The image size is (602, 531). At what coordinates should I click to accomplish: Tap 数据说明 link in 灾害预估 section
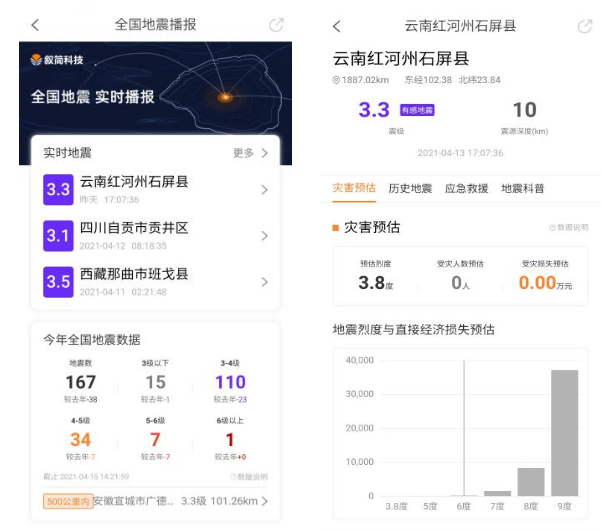568,229
